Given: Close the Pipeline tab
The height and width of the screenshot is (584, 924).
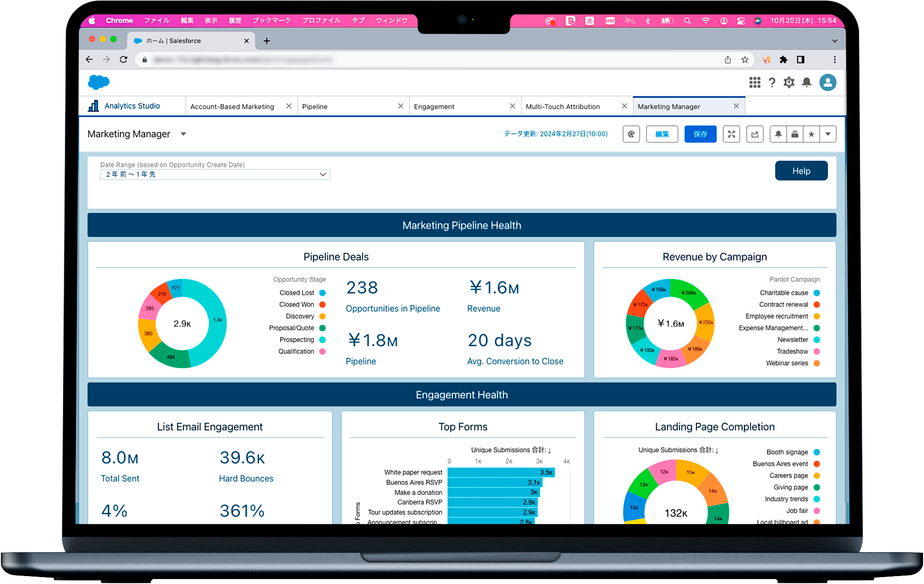Looking at the screenshot, I should [x=401, y=106].
